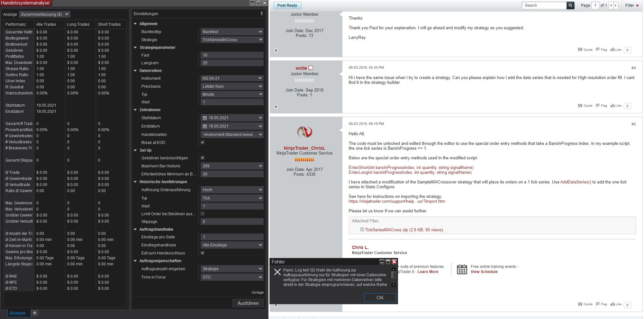The image size is (644, 319).
Task: Select the radio circle on LarryRay's post
Action: (x=276, y=50)
